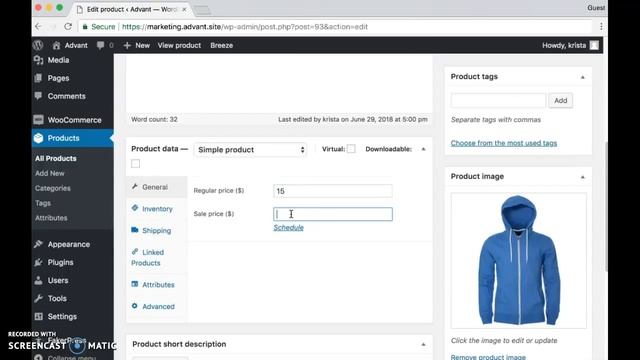Click the product tags input field
Image resolution: width=640 pixels, height=360 pixels.
498,100
